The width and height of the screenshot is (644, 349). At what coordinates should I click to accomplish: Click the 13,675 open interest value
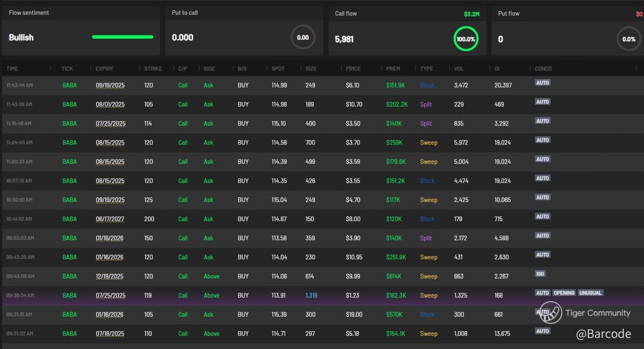tap(502, 334)
